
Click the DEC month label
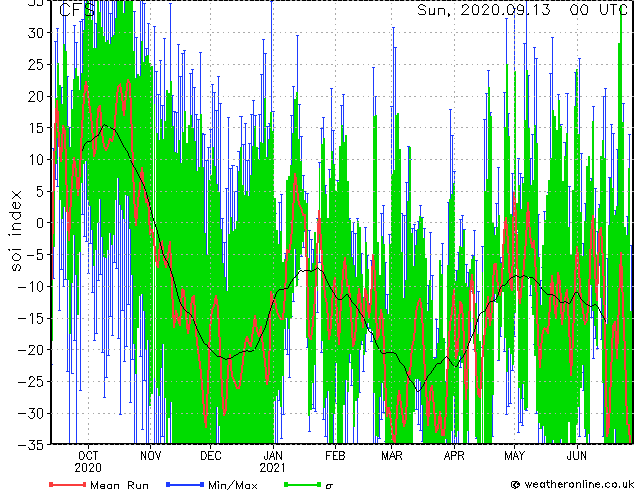pos(211,456)
